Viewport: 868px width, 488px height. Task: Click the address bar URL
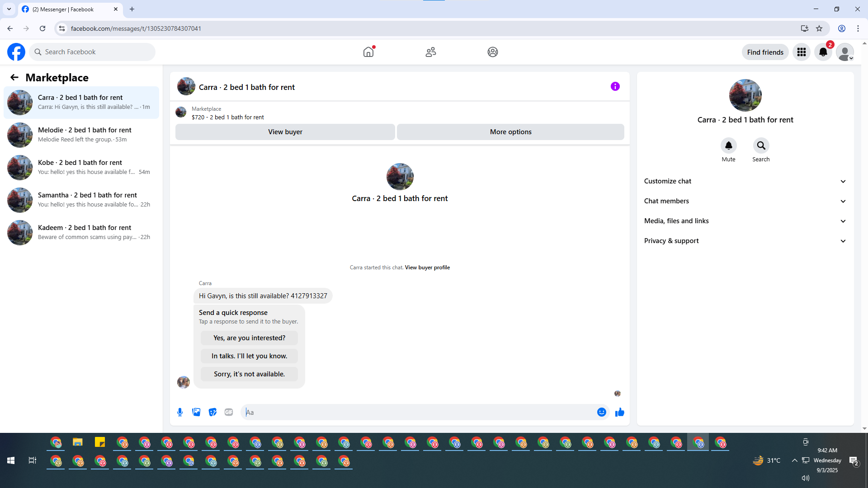pos(136,28)
